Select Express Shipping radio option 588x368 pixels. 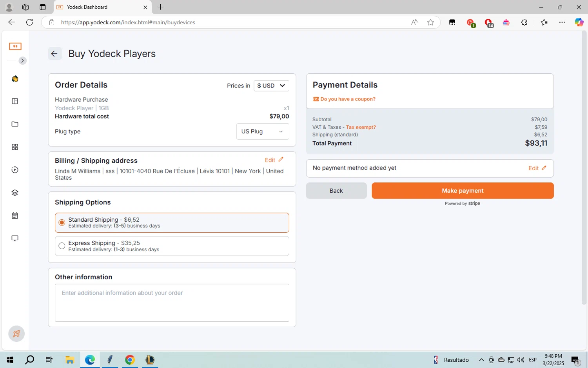62,246
